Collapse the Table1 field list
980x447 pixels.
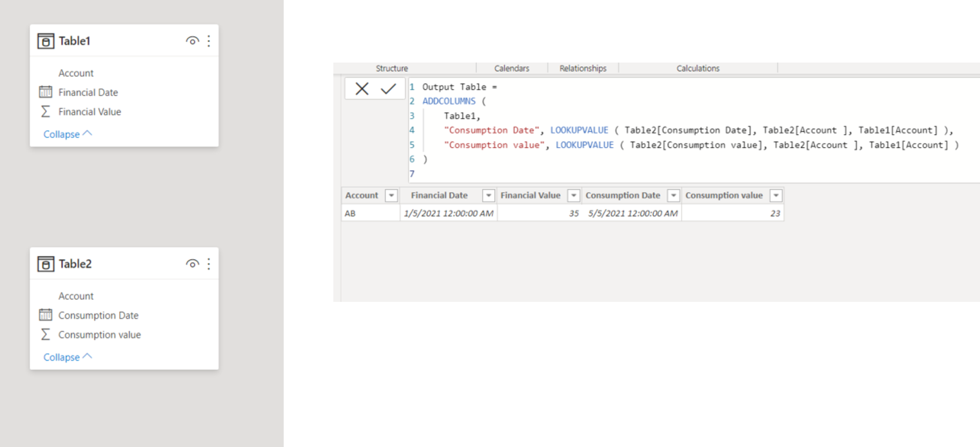[x=68, y=134]
